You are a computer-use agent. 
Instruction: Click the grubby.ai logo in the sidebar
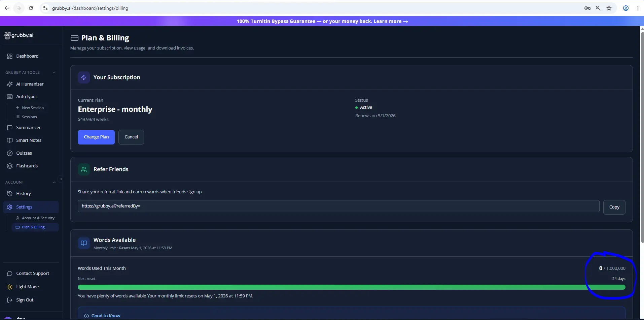click(x=19, y=35)
